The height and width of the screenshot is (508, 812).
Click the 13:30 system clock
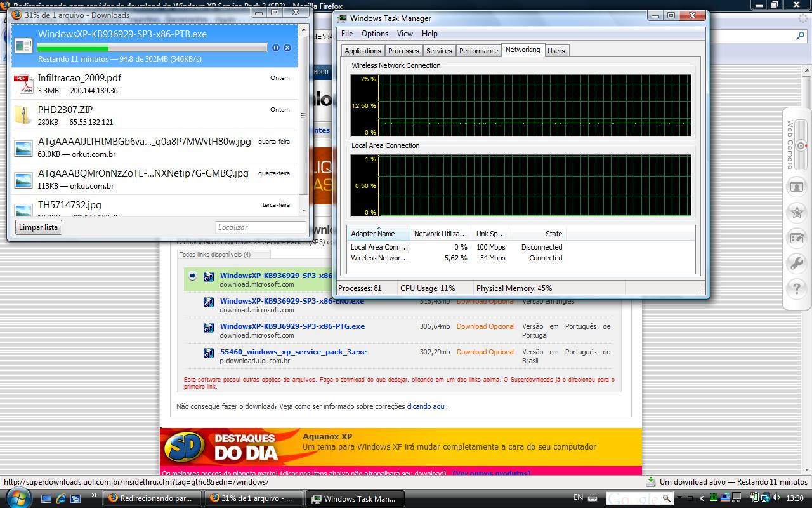794,498
